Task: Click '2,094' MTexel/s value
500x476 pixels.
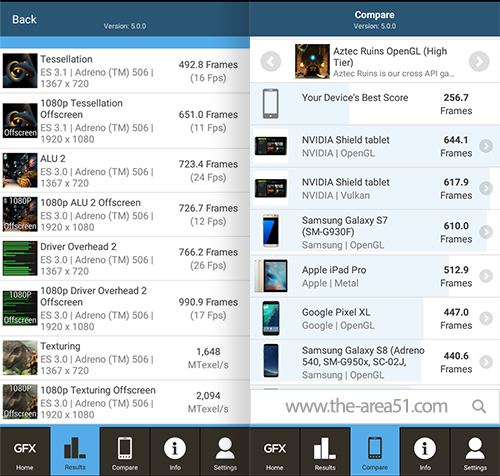Action: pos(208,396)
